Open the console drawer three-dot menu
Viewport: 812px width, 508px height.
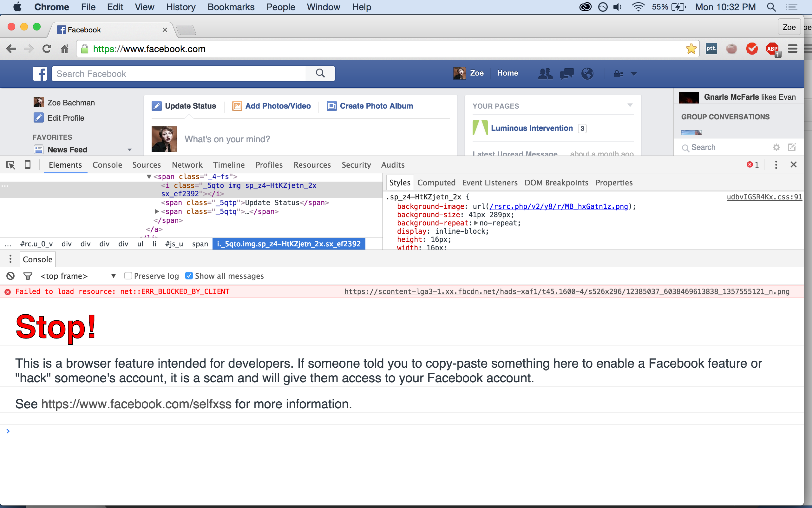coord(10,259)
